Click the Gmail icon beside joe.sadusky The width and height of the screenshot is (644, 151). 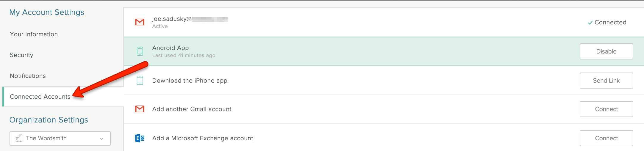140,22
